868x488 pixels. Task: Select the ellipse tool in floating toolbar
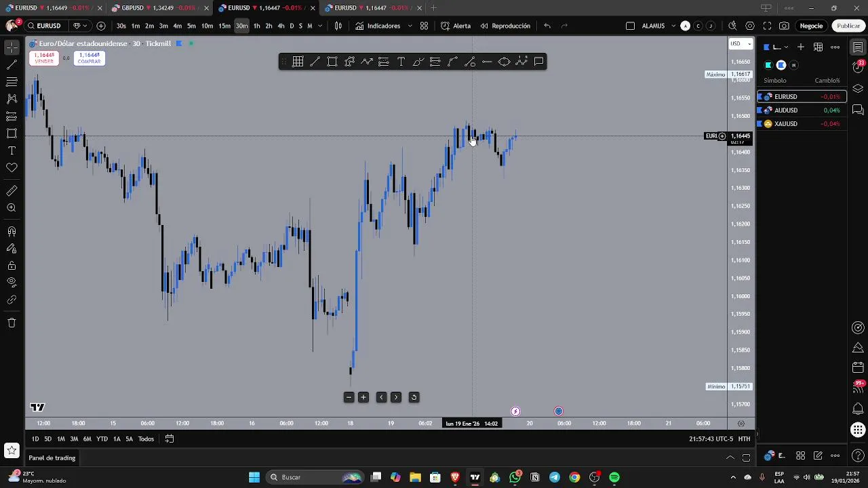(504, 62)
